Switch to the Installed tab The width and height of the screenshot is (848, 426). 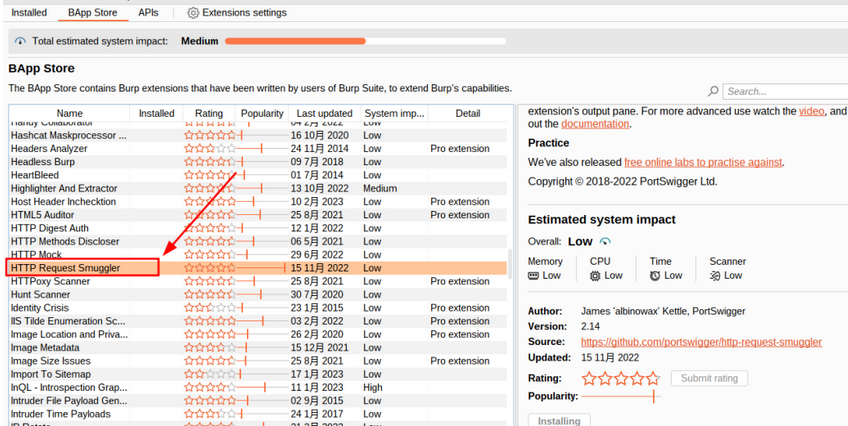(x=29, y=12)
